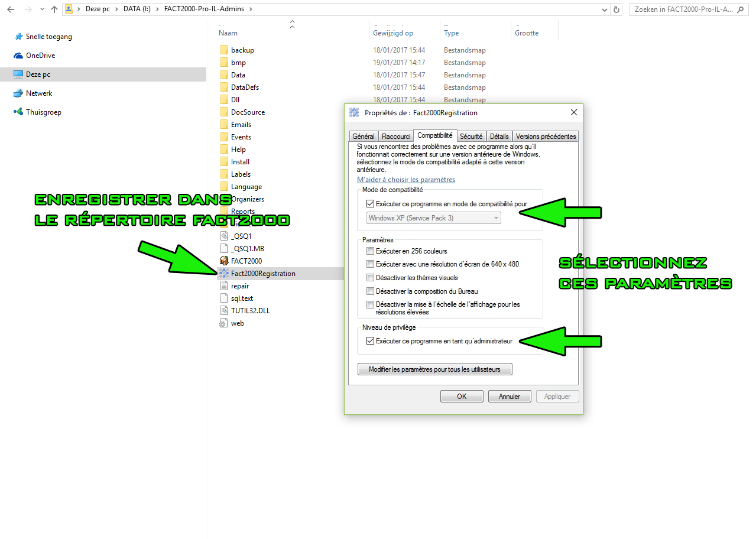Image resolution: width=756 pixels, height=539 pixels.
Task: Select the Language folder icon
Action: (x=223, y=187)
